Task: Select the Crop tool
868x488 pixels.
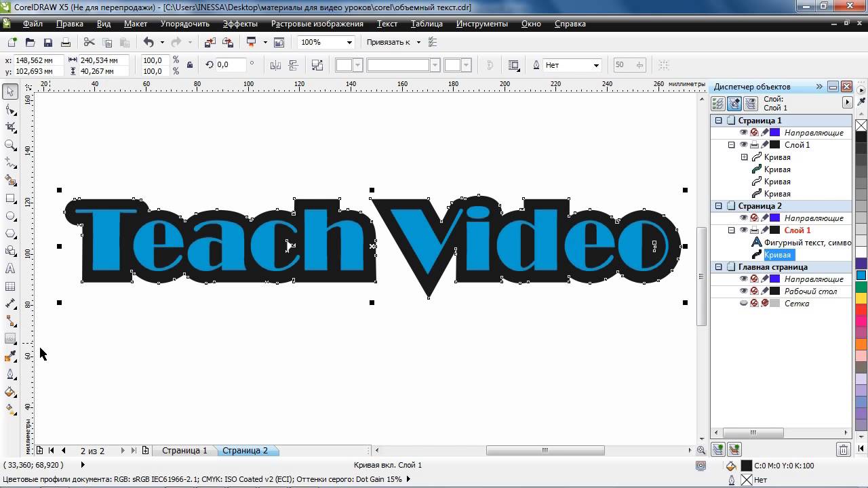Action: (x=10, y=127)
